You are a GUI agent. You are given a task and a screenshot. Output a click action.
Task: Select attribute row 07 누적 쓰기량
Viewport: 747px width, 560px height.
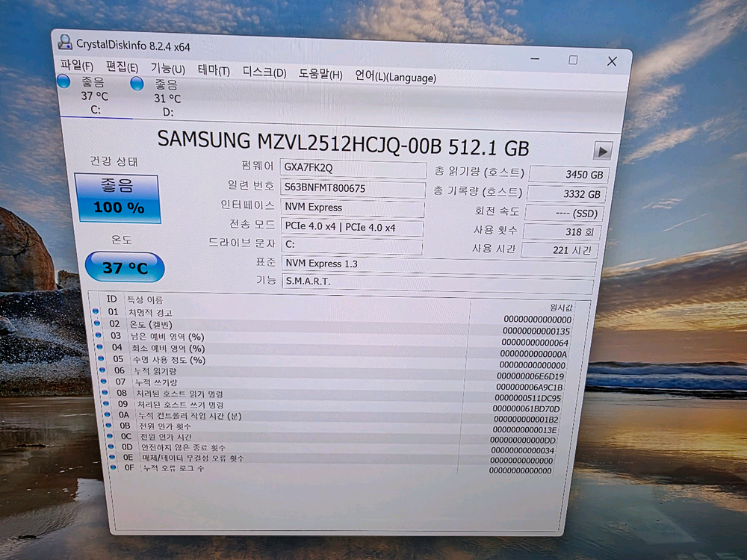pyautogui.click(x=333, y=385)
